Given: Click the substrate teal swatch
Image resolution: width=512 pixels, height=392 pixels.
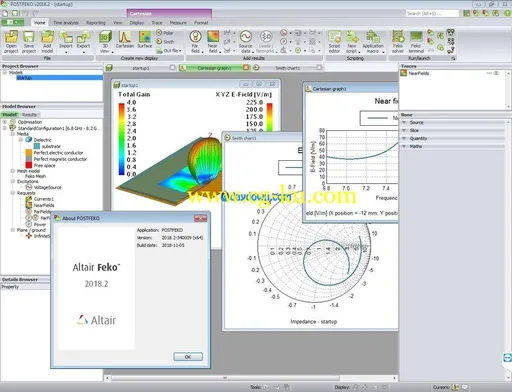Looking at the screenshot, I should pyautogui.click(x=37, y=146).
